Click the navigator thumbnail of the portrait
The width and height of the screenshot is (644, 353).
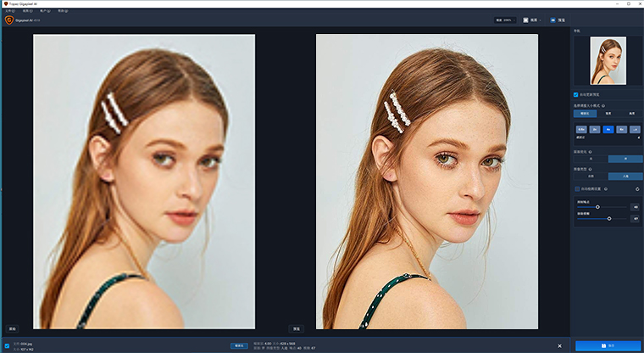[x=608, y=60]
